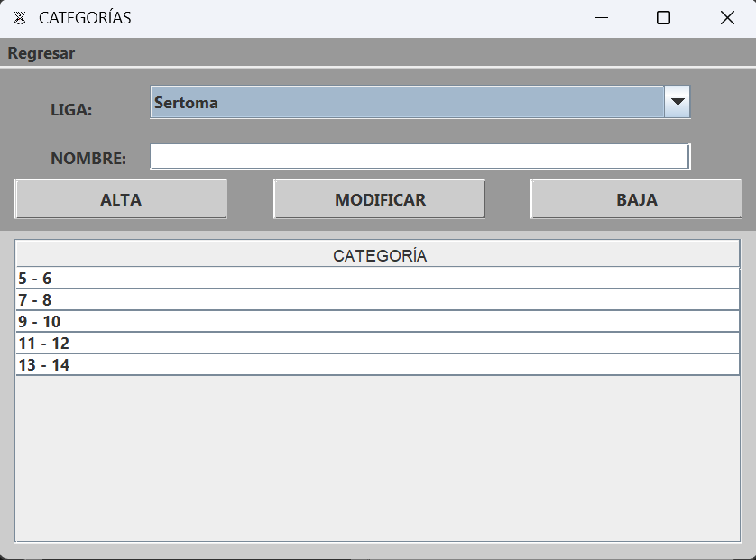
Task: Minimize the CATEGORÍAS window
Action: [601, 18]
